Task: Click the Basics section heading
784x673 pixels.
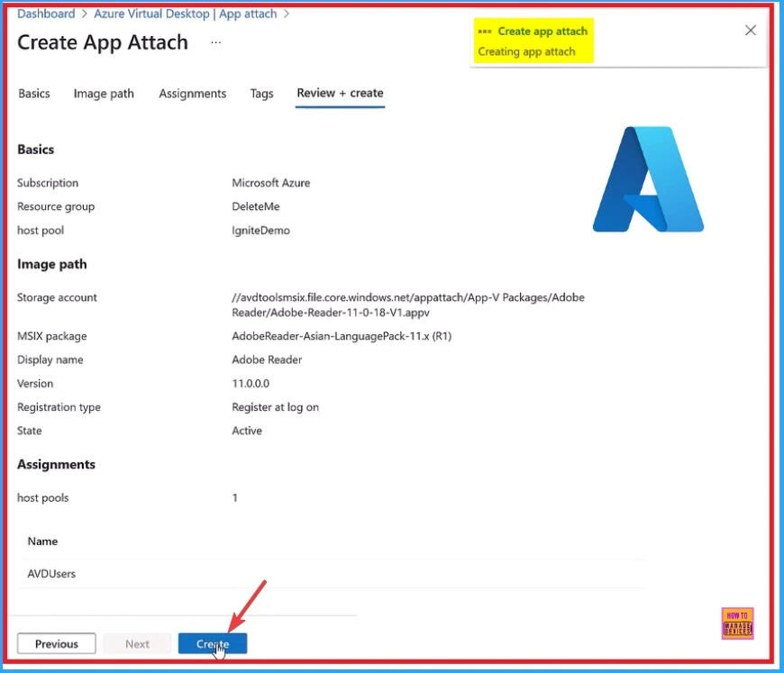Action: pyautogui.click(x=35, y=150)
